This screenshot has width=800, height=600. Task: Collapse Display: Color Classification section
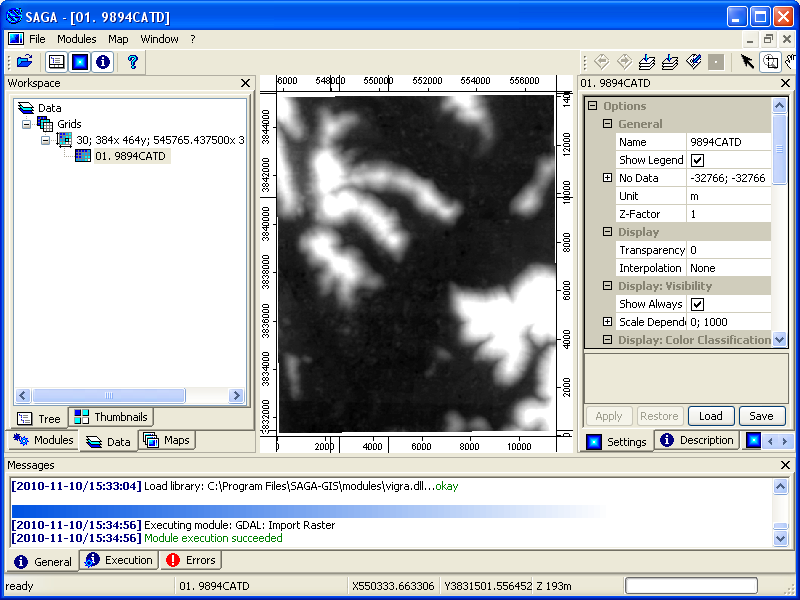click(607, 340)
